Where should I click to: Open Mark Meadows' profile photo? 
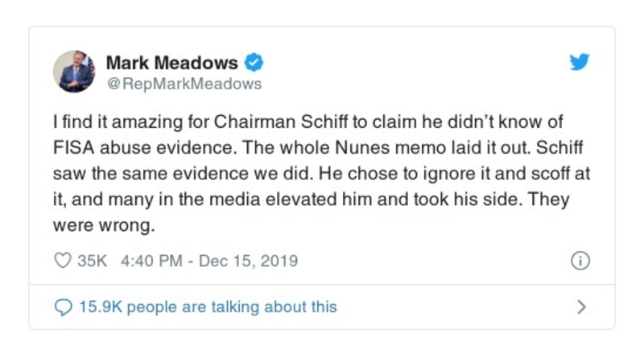click(74, 71)
